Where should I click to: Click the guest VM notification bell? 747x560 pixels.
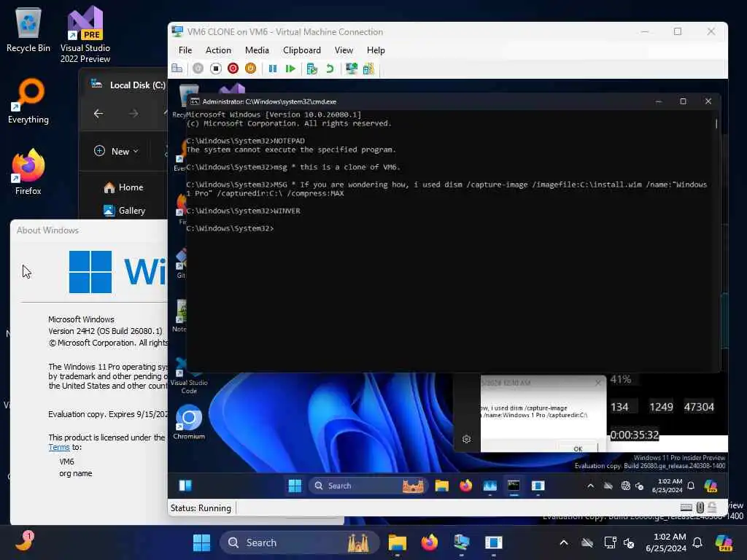(x=691, y=486)
